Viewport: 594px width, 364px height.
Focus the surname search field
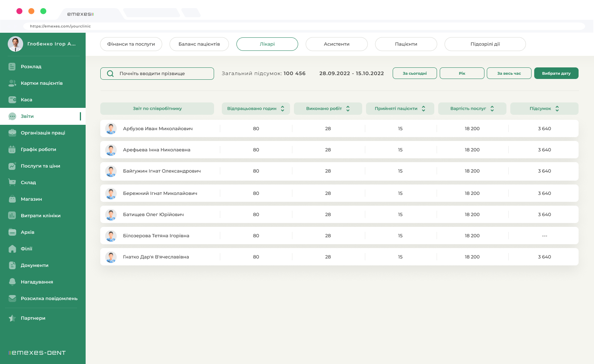coord(157,74)
